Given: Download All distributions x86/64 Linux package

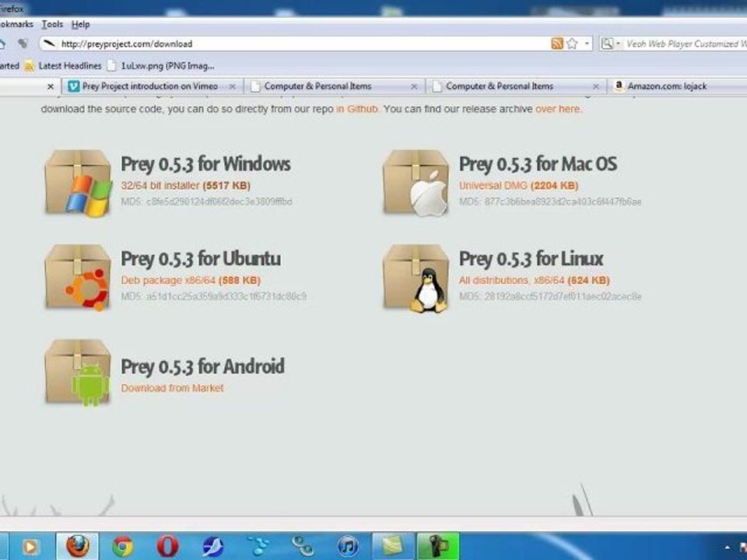Looking at the screenshot, I should point(534,281).
